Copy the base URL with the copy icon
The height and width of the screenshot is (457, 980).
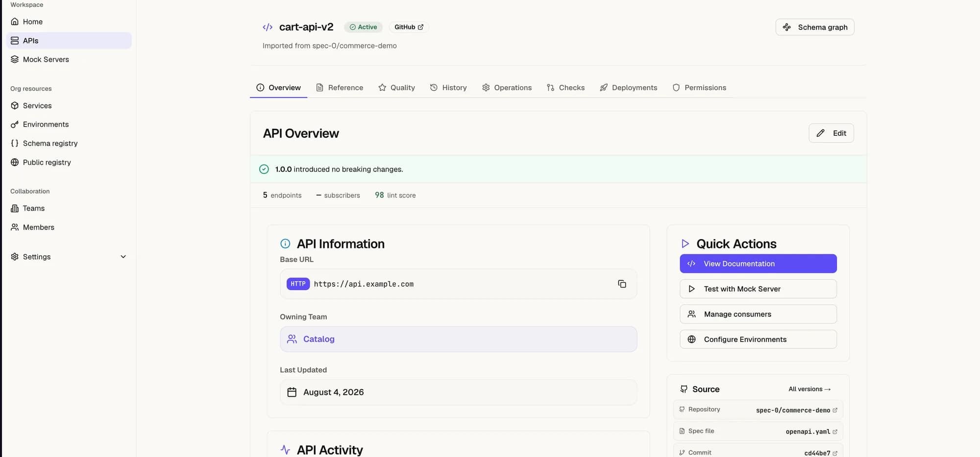(x=622, y=284)
